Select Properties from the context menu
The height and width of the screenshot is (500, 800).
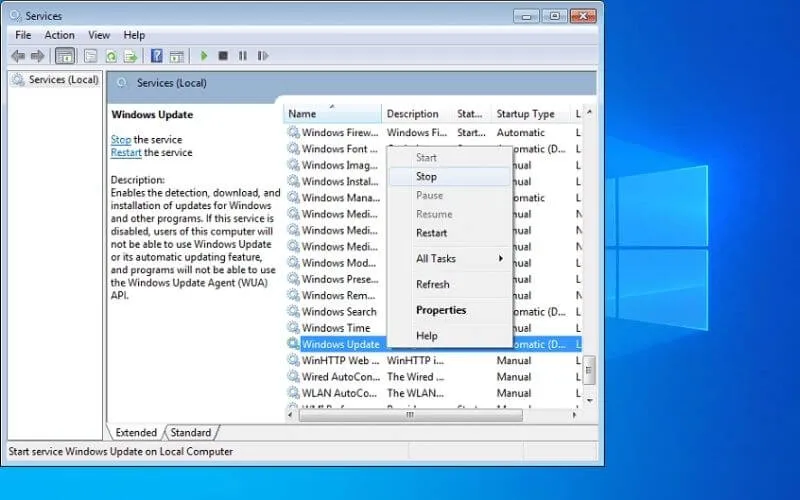click(441, 310)
